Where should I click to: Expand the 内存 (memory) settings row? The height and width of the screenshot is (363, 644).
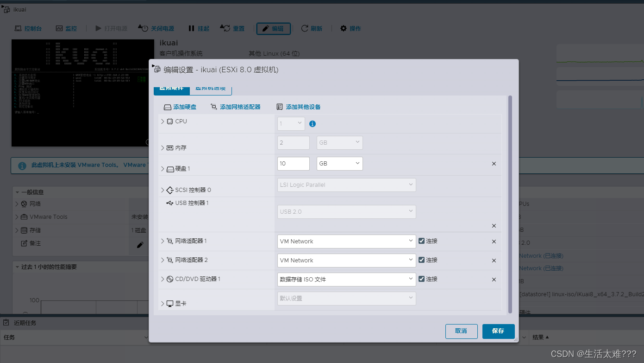pyautogui.click(x=163, y=147)
